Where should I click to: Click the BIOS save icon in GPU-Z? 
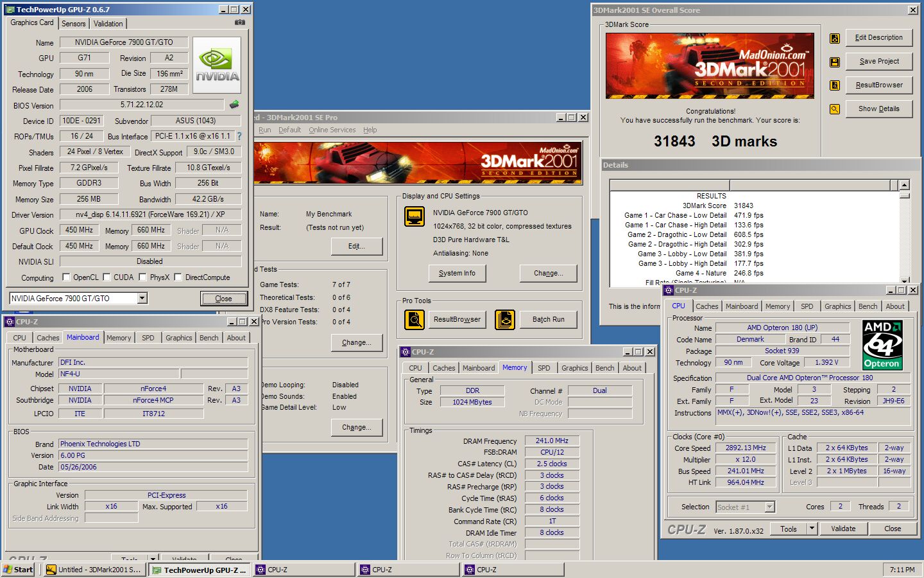tap(234, 105)
